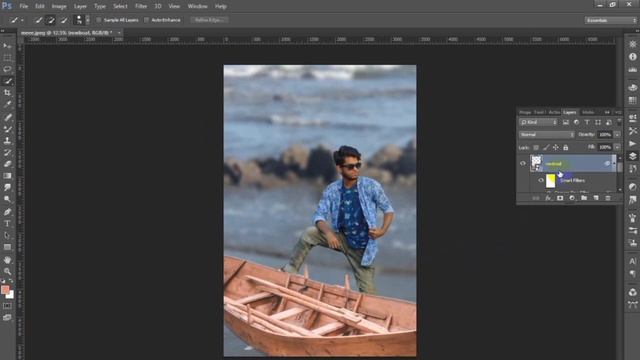Select the Clone Stamp tool
Viewport: 640px width, 360px height.
click(7, 140)
